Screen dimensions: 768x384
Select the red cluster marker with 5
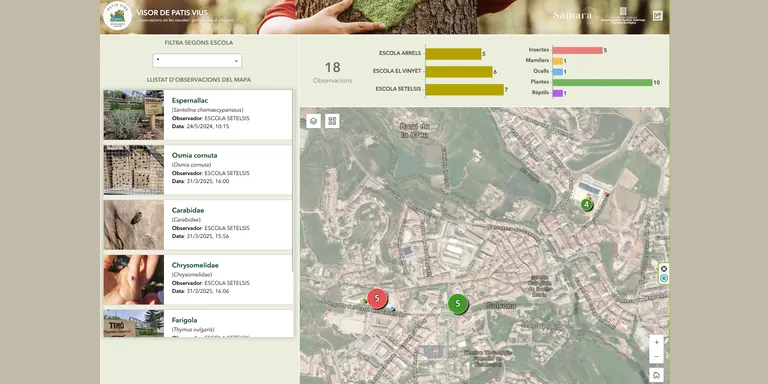(377, 298)
